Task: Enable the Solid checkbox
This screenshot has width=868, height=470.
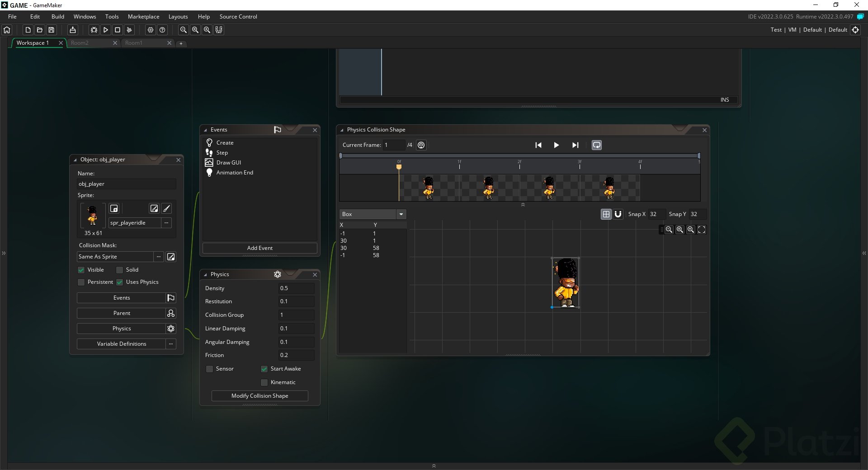Action: coord(120,270)
